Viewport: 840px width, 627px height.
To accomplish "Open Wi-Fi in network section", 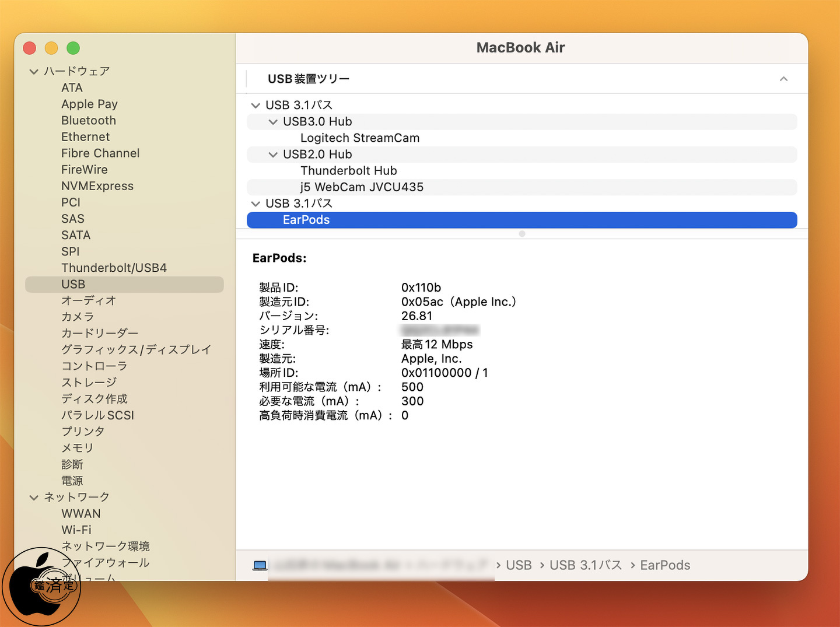I will pyautogui.click(x=76, y=530).
